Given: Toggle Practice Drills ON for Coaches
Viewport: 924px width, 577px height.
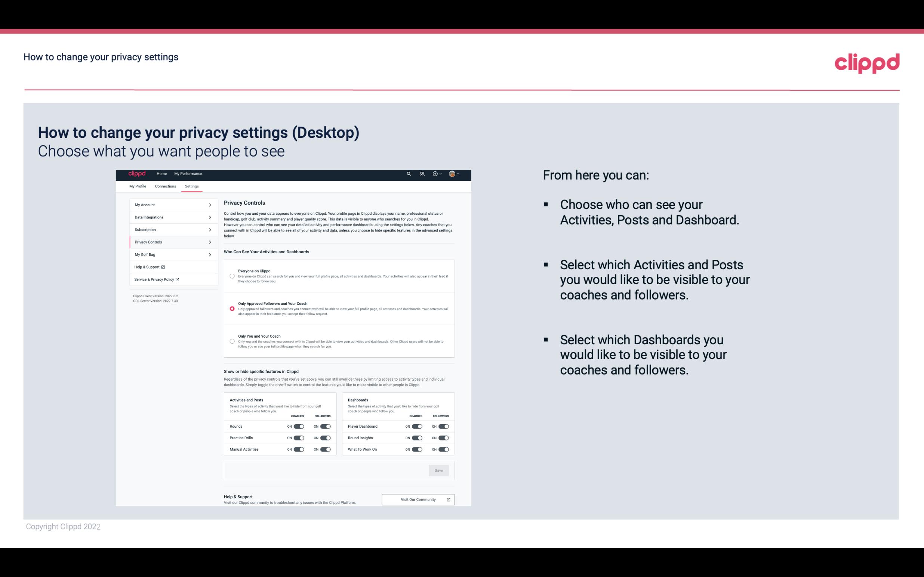Looking at the screenshot, I should [299, 437].
